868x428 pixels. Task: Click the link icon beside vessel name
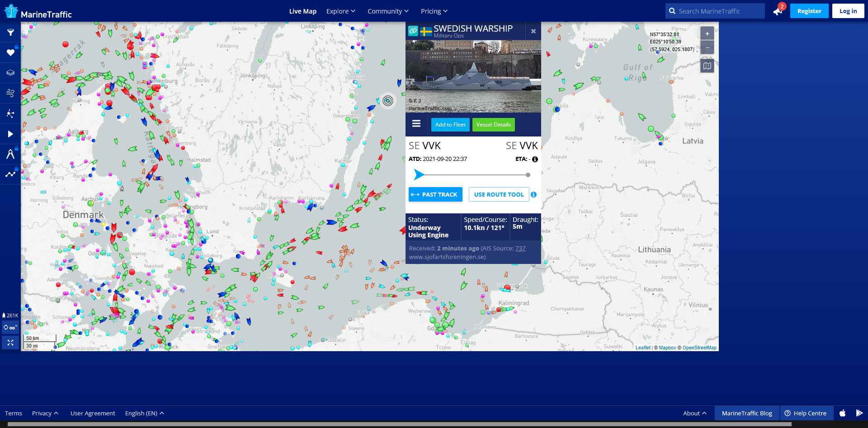point(413,31)
